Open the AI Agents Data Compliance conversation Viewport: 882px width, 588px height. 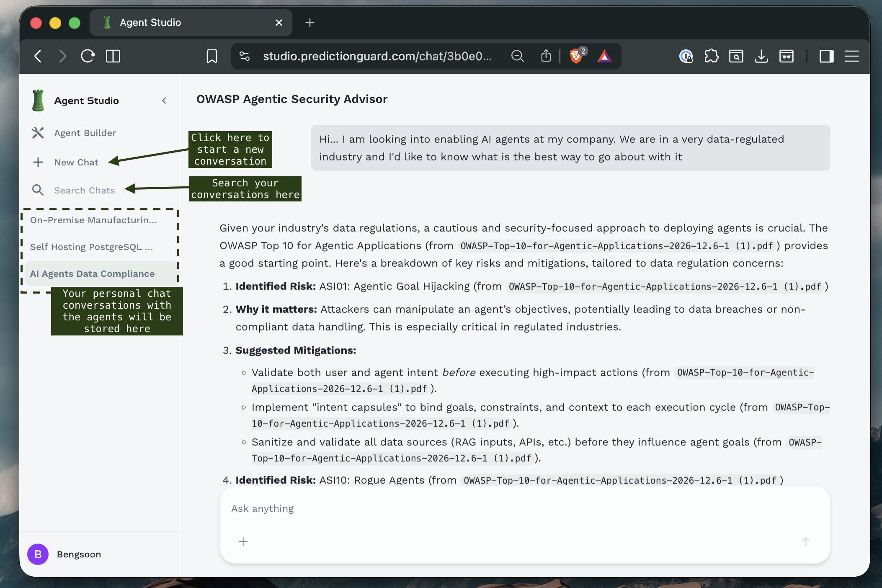point(93,273)
